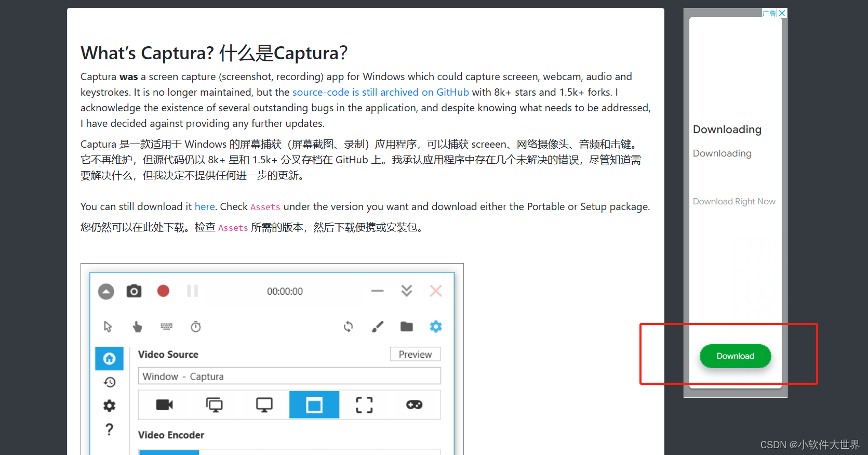Image resolution: width=868 pixels, height=455 pixels.
Task: Click 'Download Right Now' ad text
Action: tap(734, 201)
